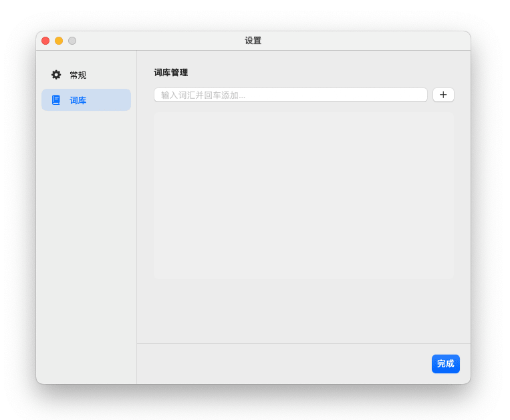Screen dimensions: 510x420
Task: Click the highlighted 词库 text label
Action: pyautogui.click(x=78, y=100)
